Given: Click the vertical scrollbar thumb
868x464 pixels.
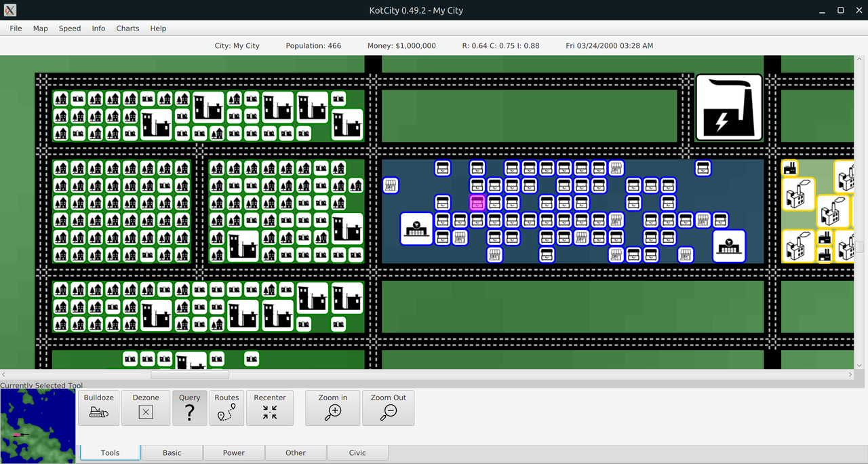Looking at the screenshot, I should [x=859, y=246].
